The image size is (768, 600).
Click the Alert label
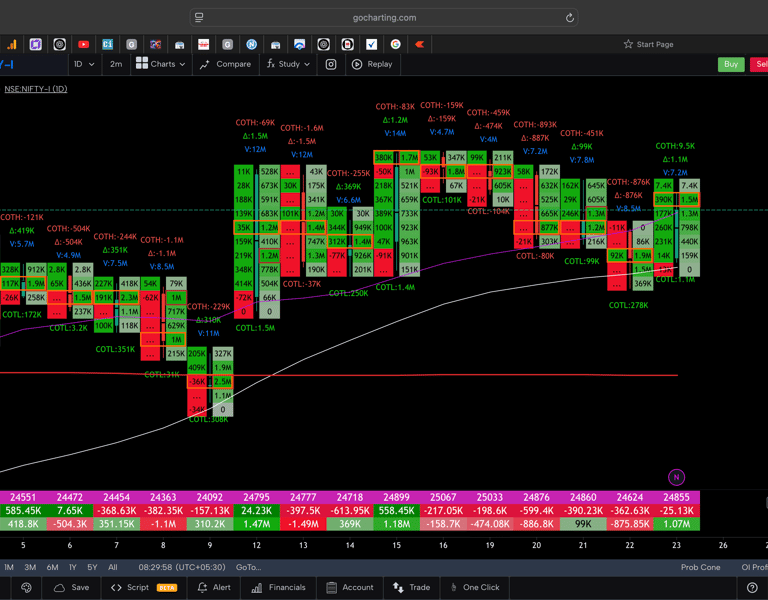pyautogui.click(x=221, y=587)
